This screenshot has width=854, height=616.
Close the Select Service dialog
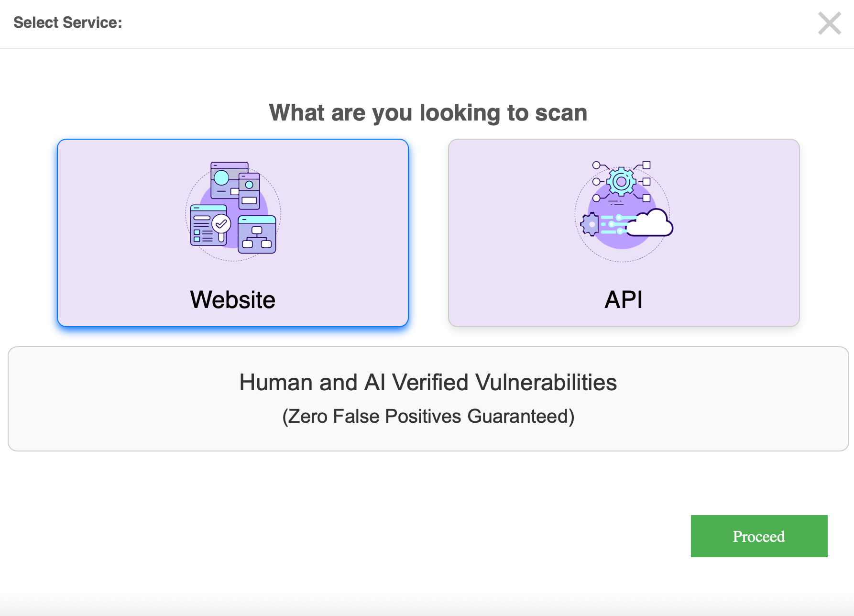pos(829,23)
